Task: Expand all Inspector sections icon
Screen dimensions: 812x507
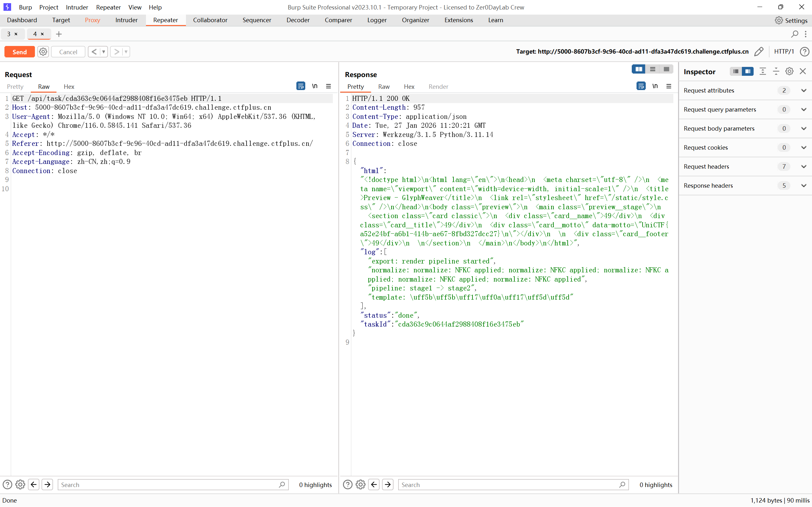Action: [x=763, y=71]
